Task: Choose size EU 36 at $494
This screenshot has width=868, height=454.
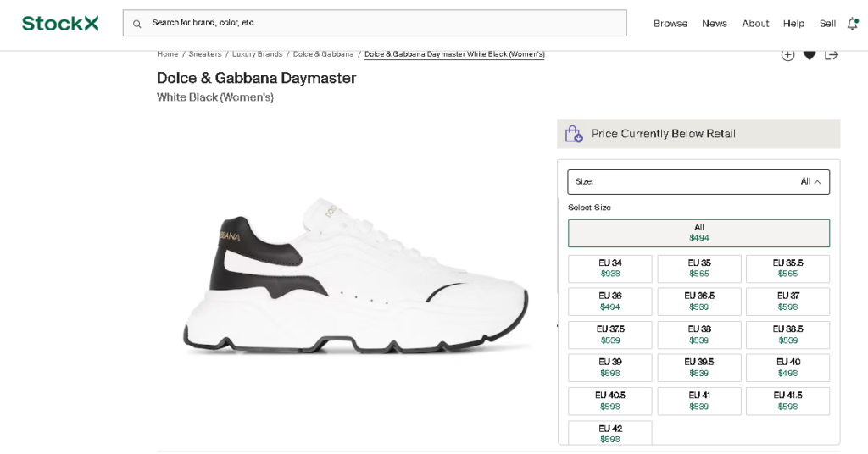Action: click(609, 302)
